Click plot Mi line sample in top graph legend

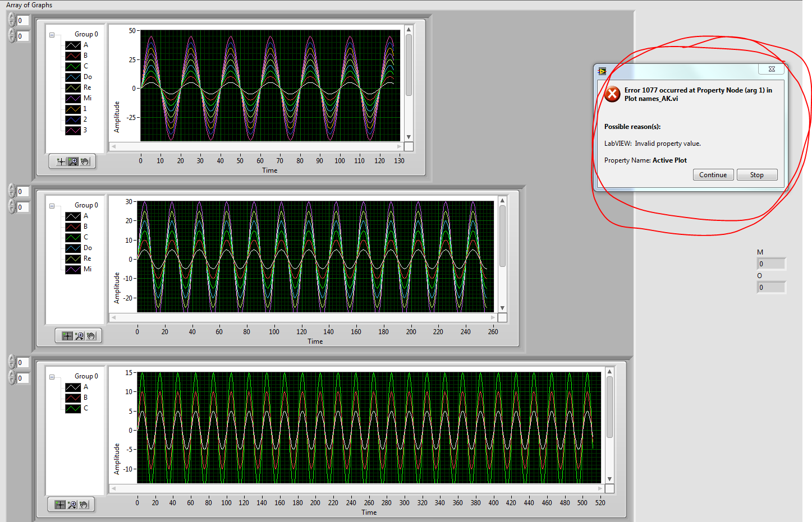pyautogui.click(x=73, y=98)
